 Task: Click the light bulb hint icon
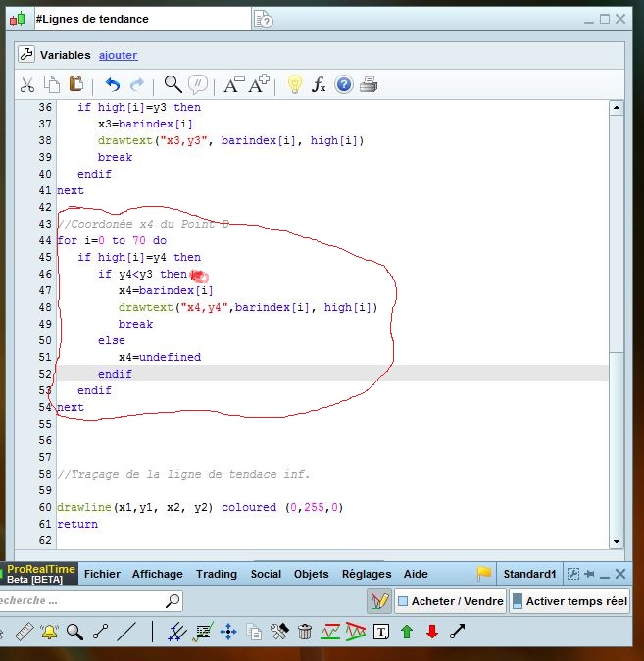(x=294, y=85)
